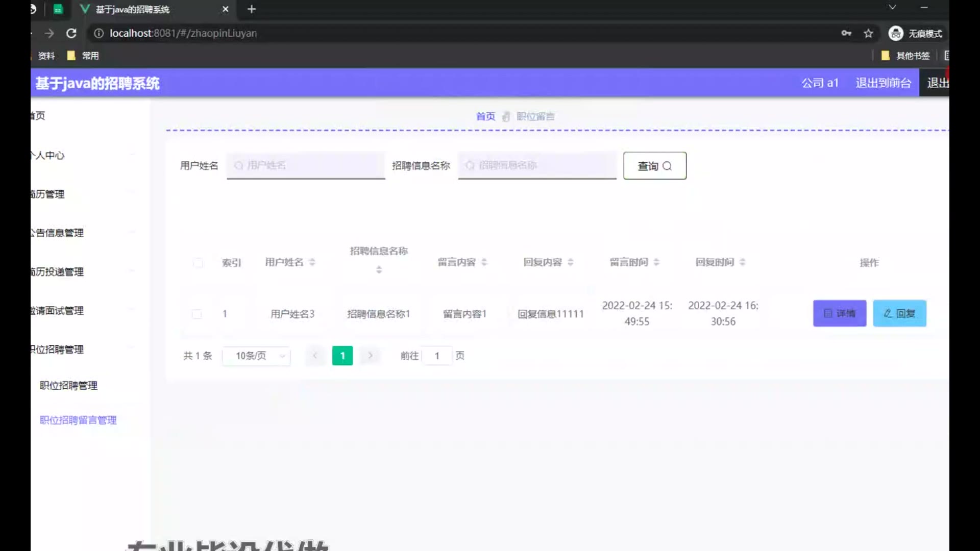
Task: Open the saved passwords key icon
Action: [846, 33]
